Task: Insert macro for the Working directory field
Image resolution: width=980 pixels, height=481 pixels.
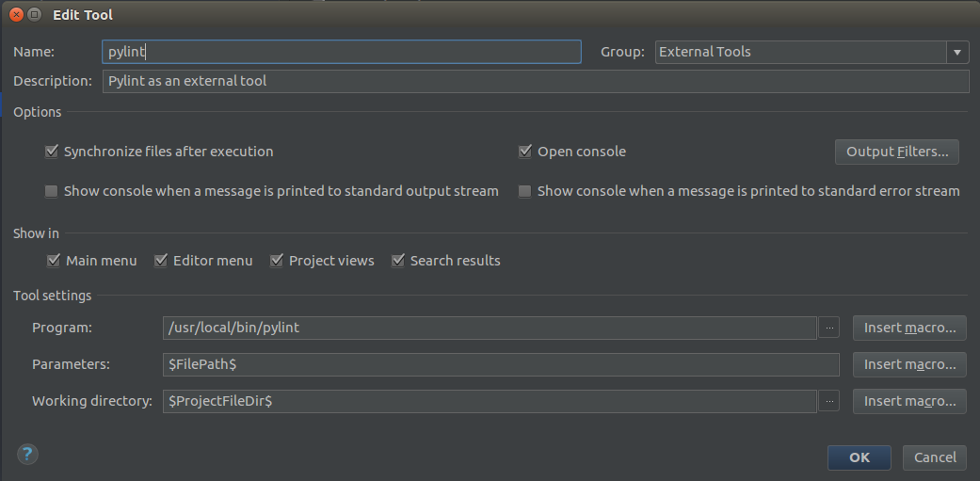Action: 909,402
